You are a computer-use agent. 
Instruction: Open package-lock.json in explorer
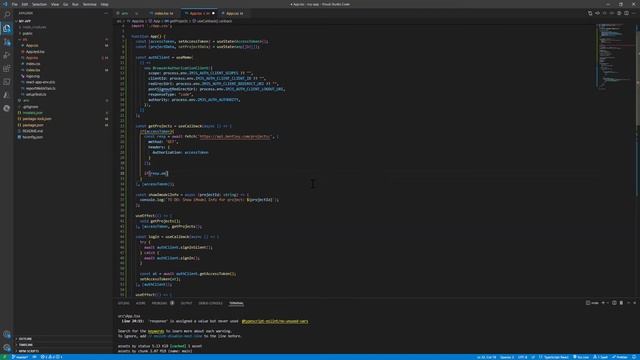[x=37, y=119]
